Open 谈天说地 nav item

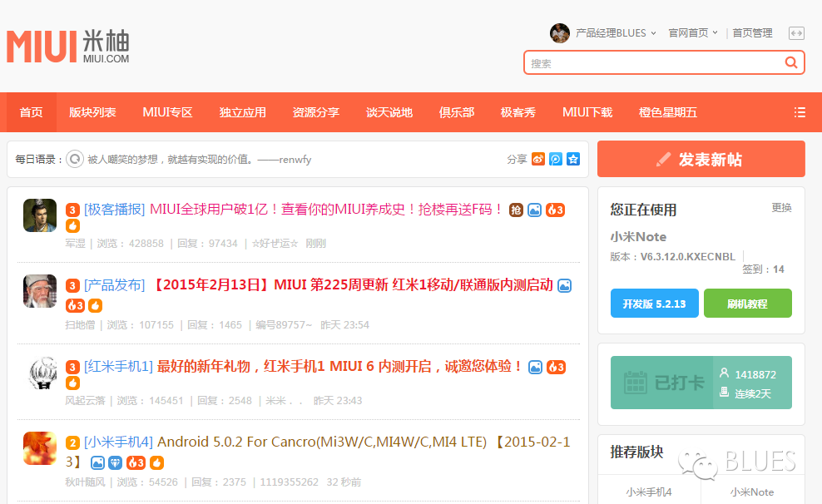coord(389,112)
